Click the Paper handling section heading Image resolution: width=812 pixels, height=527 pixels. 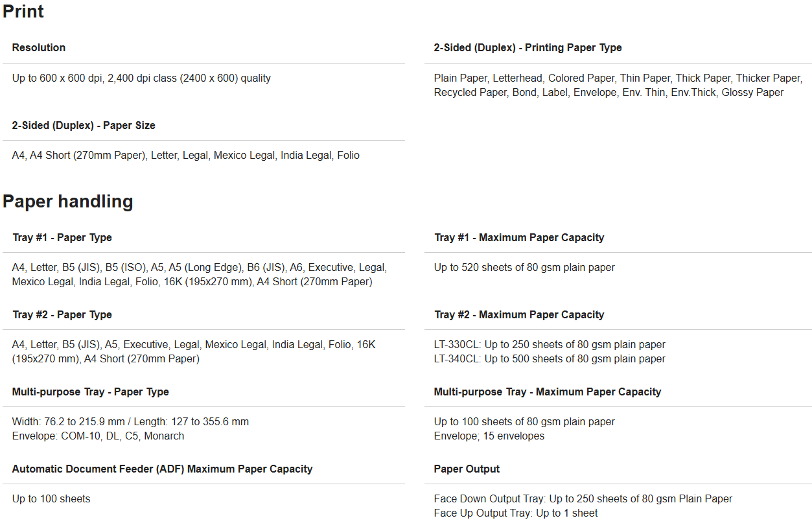click(68, 202)
